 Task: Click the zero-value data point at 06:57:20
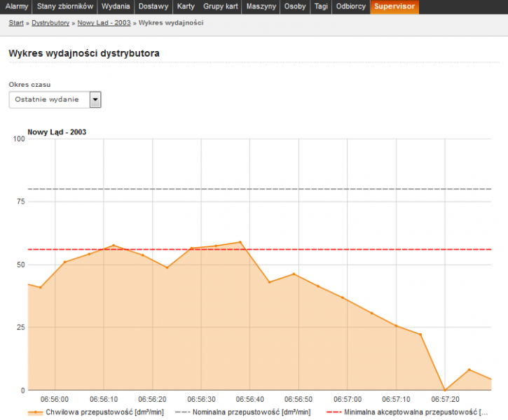pyautogui.click(x=445, y=390)
